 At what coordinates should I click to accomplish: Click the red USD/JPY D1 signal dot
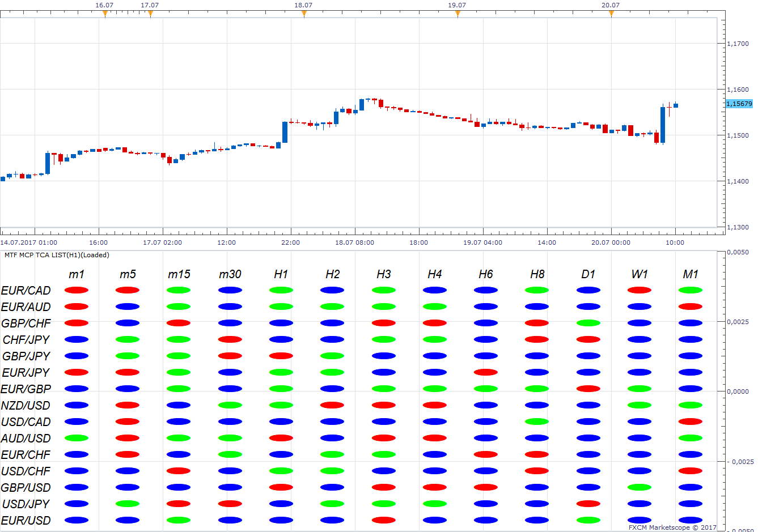tap(588, 504)
